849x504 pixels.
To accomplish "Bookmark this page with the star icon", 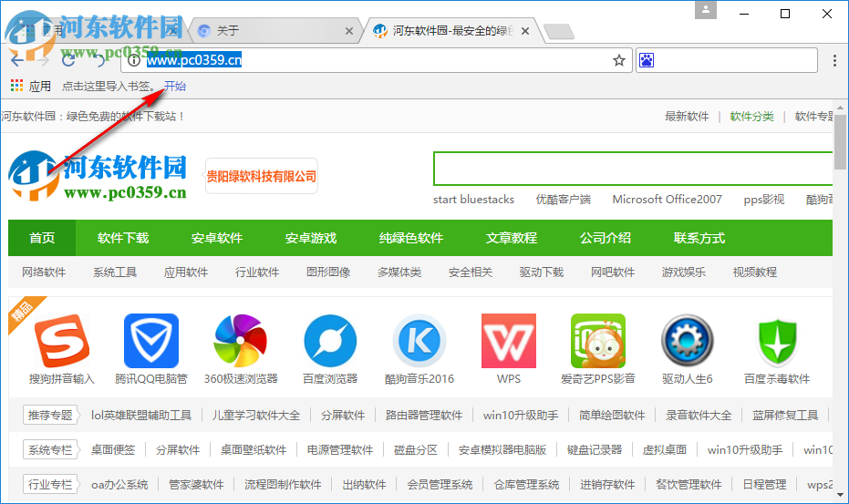I will (619, 60).
